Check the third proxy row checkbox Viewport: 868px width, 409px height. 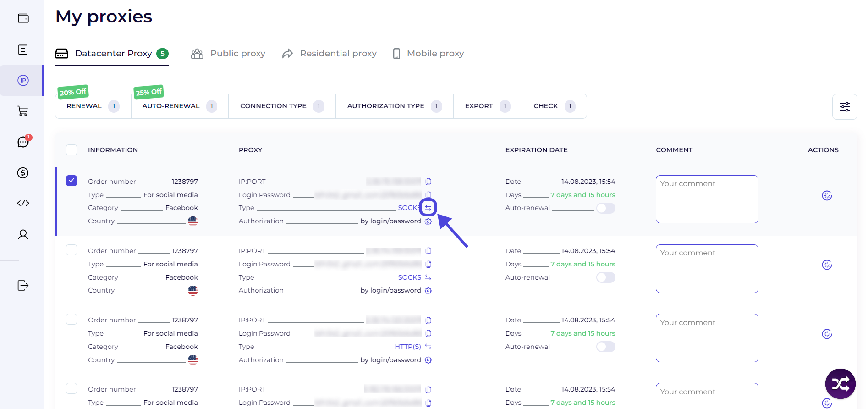tap(71, 319)
